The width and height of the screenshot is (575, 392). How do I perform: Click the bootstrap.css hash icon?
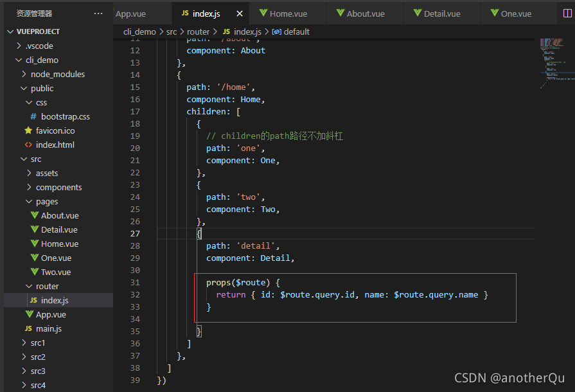click(33, 116)
